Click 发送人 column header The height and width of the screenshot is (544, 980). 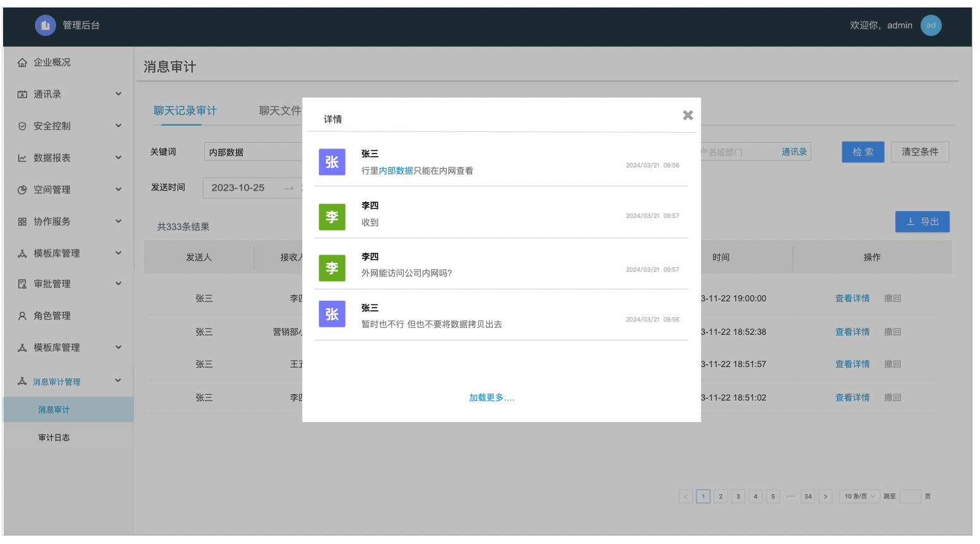(x=199, y=257)
